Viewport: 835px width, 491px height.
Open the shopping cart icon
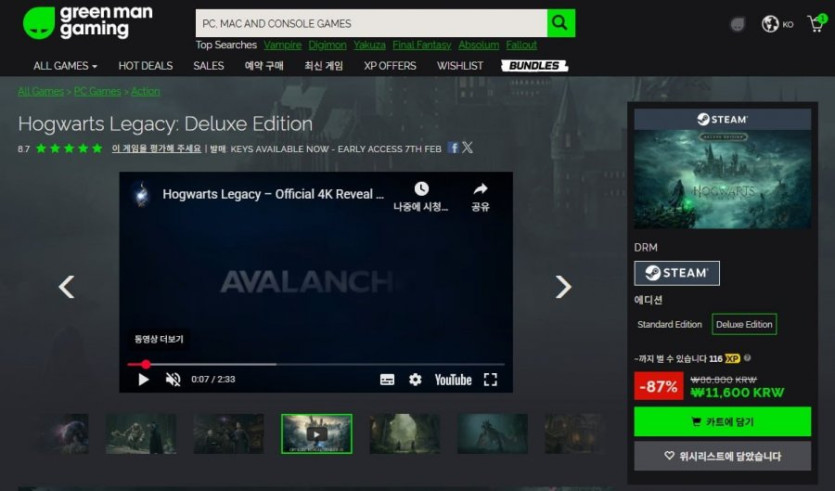(x=815, y=24)
